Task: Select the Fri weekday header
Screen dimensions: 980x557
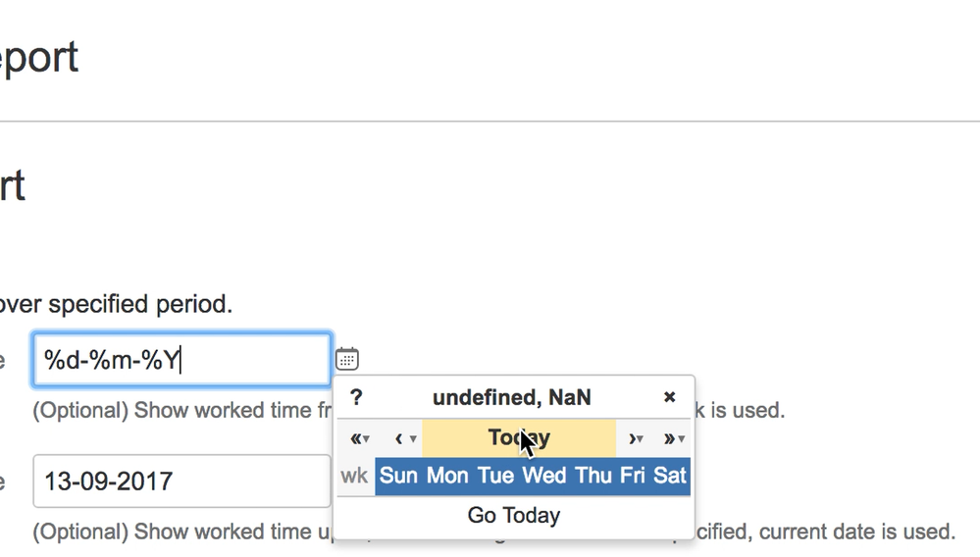Action: pos(632,476)
